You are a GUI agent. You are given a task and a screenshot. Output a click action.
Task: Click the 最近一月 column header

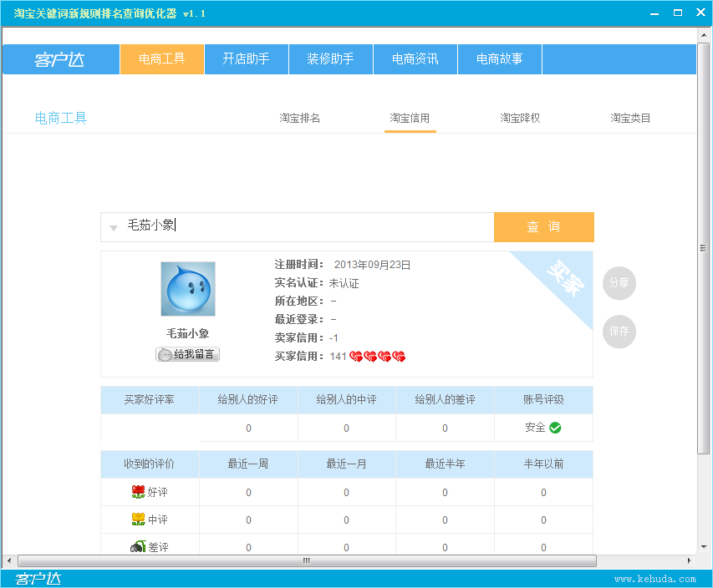[347, 464]
